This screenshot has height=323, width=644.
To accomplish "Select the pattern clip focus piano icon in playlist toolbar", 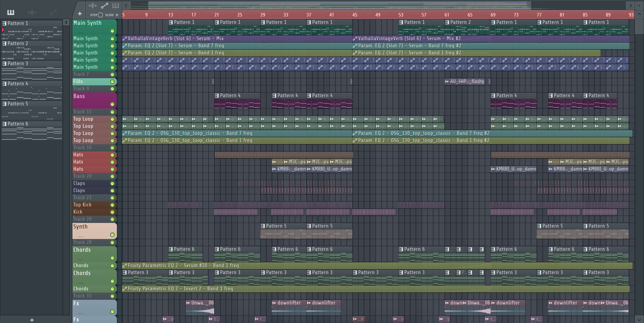I will click(116, 5).
